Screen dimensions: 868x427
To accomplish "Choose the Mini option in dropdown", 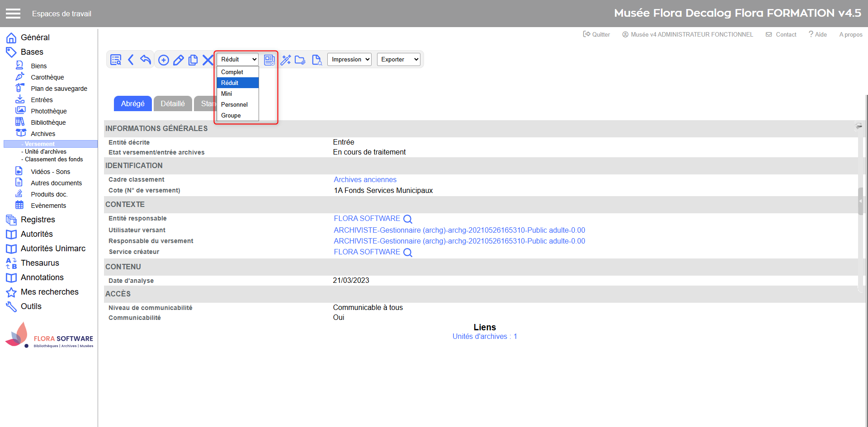I will point(226,94).
